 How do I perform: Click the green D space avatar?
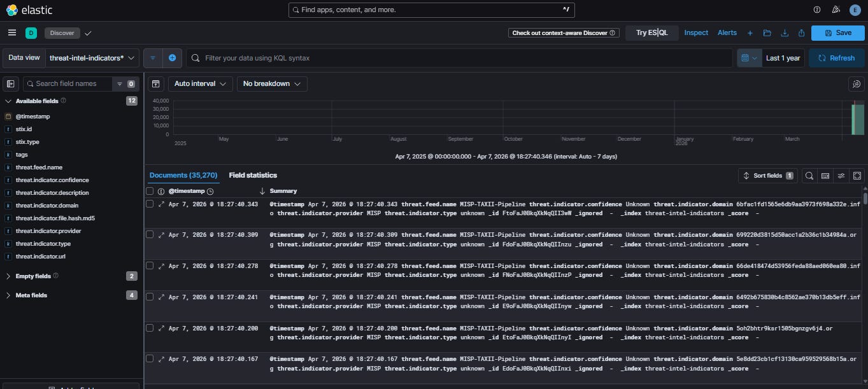pos(31,32)
